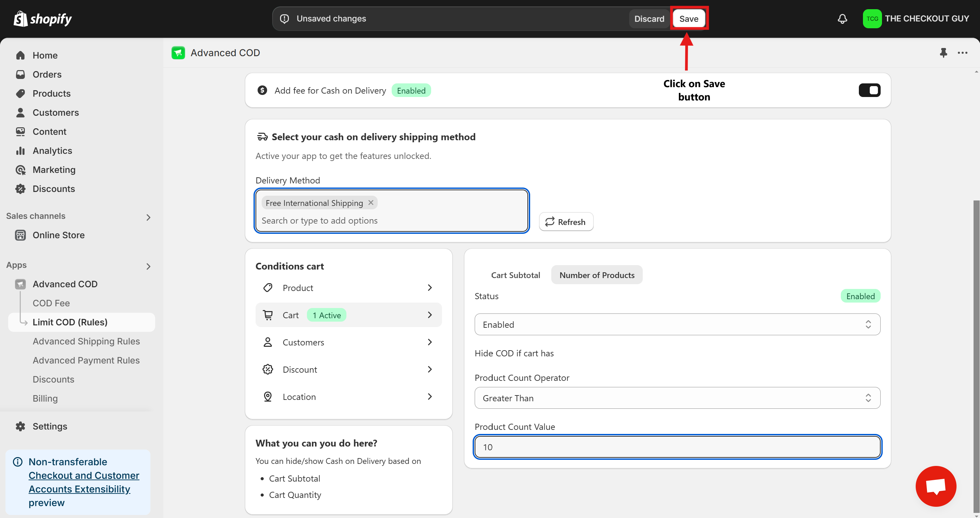The width and height of the screenshot is (980, 518).
Task: Open Advanced Shipping Rules page
Action: [x=86, y=341]
